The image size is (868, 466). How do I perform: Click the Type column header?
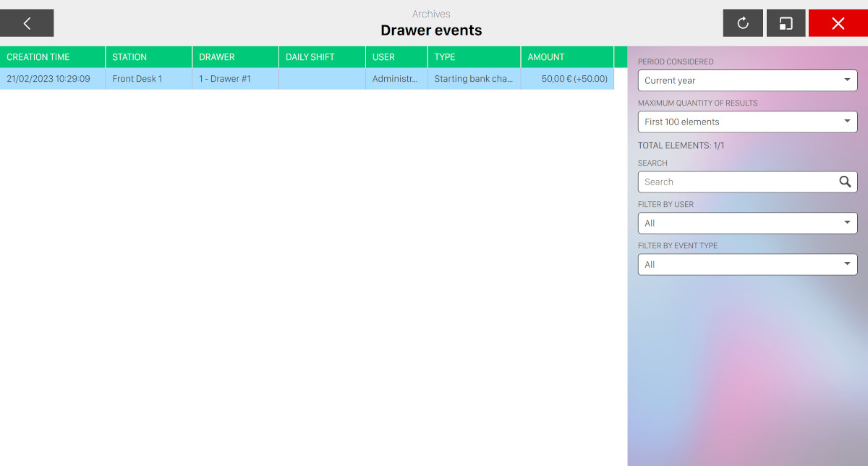[x=474, y=57]
